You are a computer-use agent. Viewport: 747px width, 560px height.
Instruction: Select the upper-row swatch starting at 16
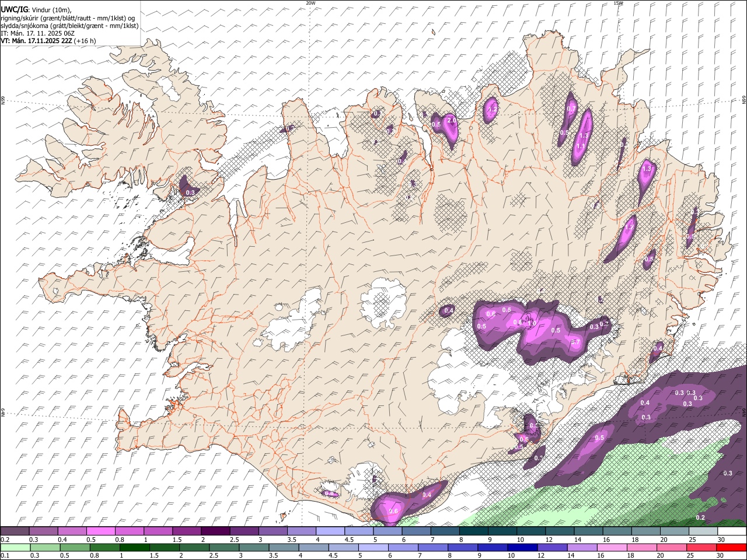coord(616,531)
